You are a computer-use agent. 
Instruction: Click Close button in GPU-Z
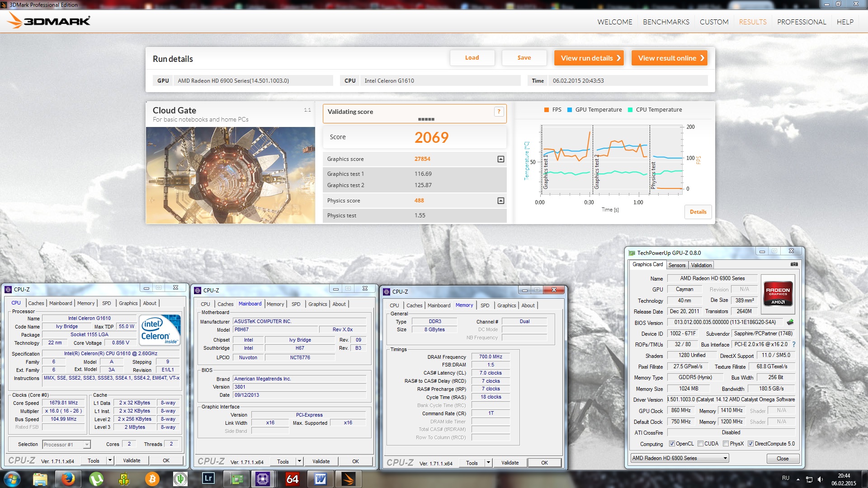783,459
